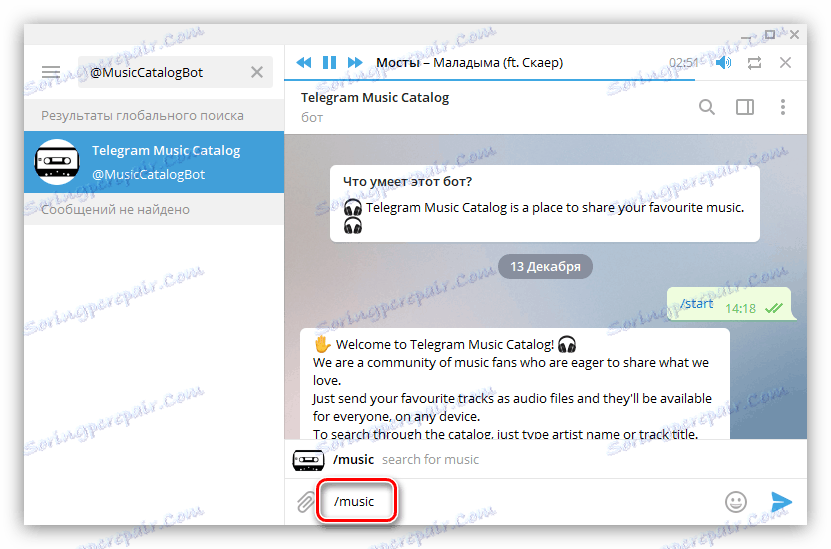Focus the search field containing @MusicCatalogBot

tap(175, 72)
